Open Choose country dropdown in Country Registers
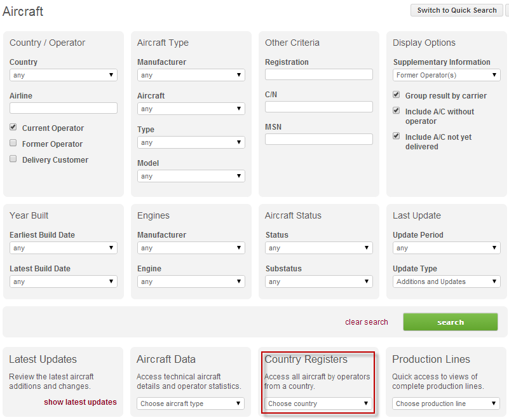Screen dimensions: 509x420 tap(318, 403)
